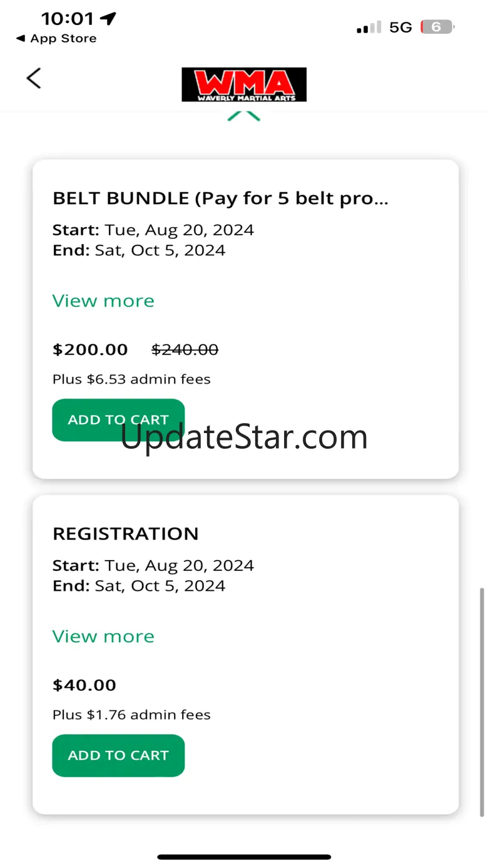Tap the crossed-out $240.00 original price
This screenshot has height=868, width=488.
point(185,350)
